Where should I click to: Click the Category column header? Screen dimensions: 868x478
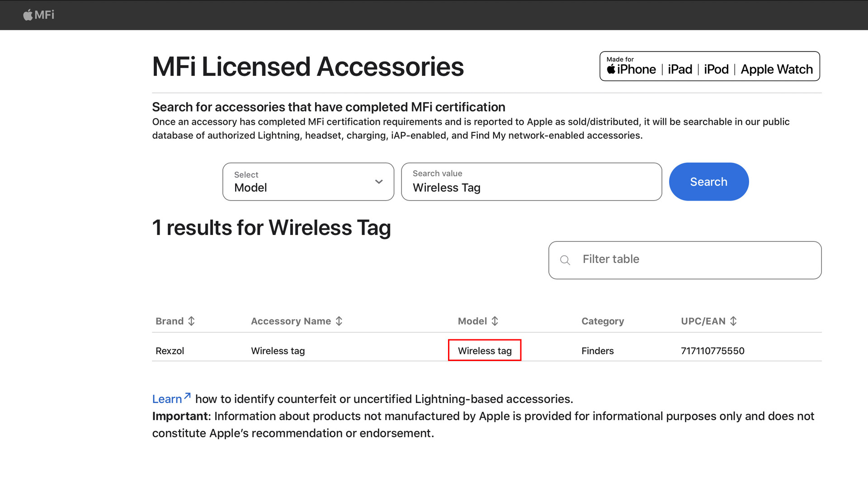point(602,321)
